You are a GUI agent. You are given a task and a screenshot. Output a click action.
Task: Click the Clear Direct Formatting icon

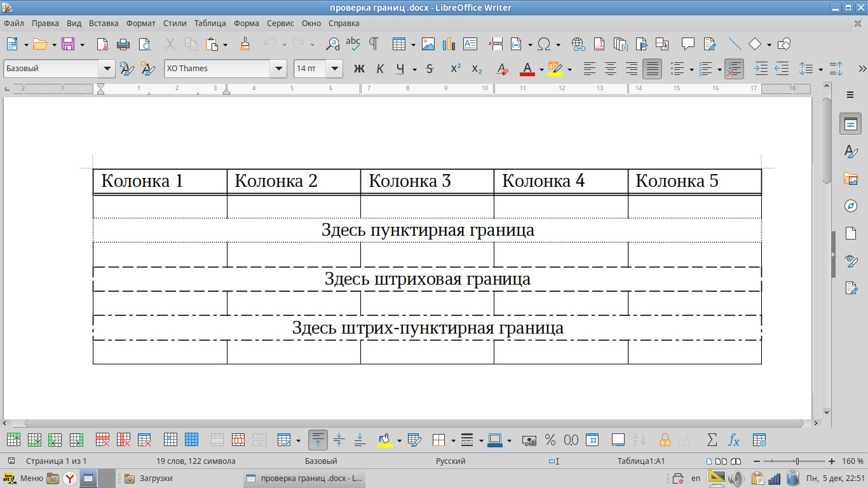pos(502,69)
